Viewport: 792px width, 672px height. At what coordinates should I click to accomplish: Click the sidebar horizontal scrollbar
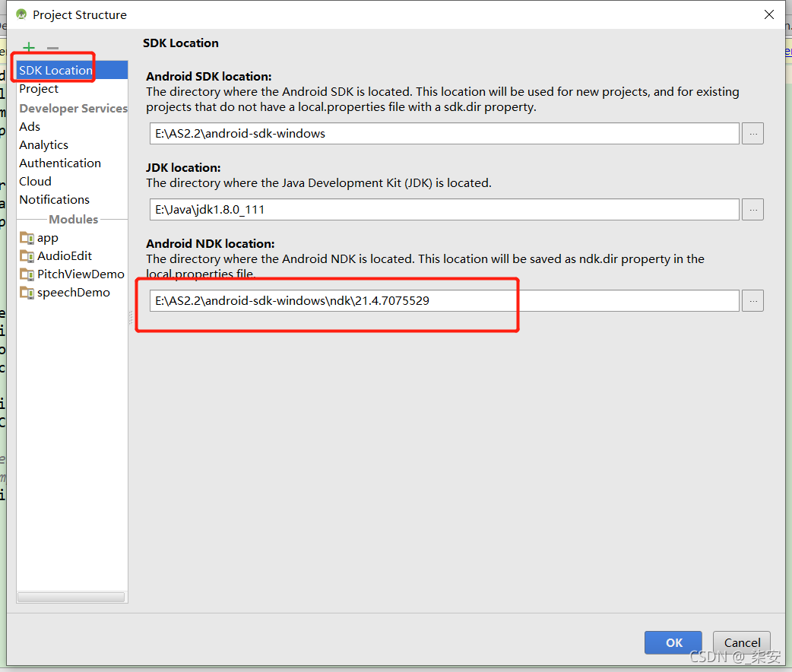pos(71,598)
